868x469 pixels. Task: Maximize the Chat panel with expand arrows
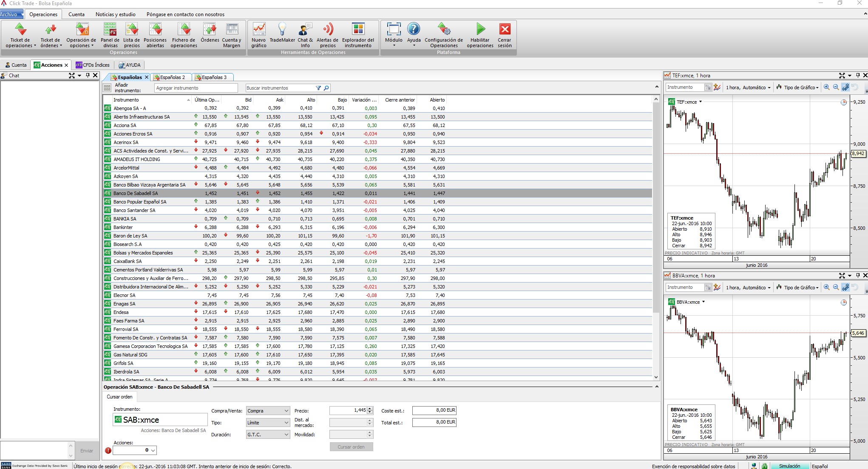[72, 75]
